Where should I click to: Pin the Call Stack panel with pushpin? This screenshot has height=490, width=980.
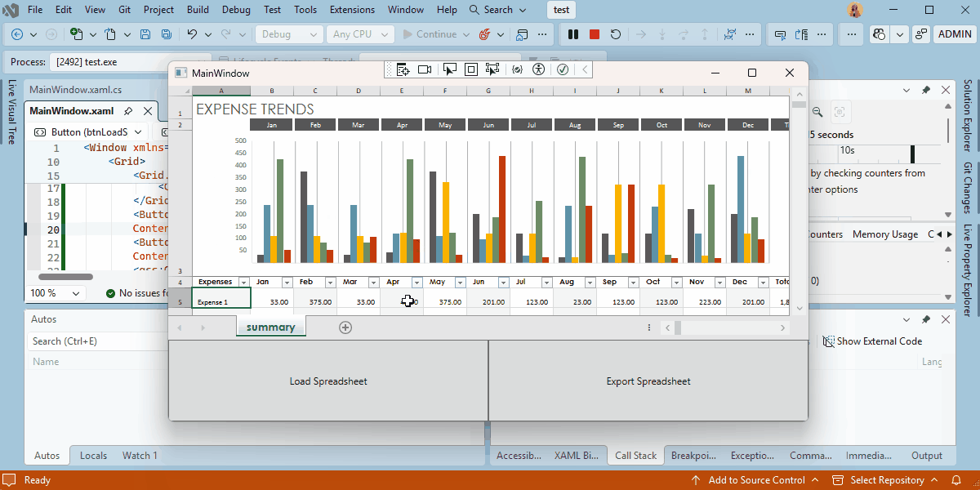925,319
